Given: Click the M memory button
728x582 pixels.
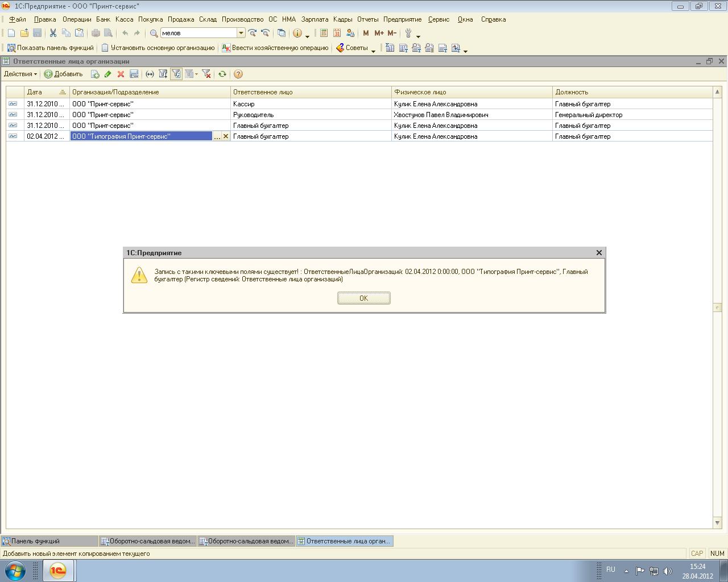Looking at the screenshot, I should [366, 33].
